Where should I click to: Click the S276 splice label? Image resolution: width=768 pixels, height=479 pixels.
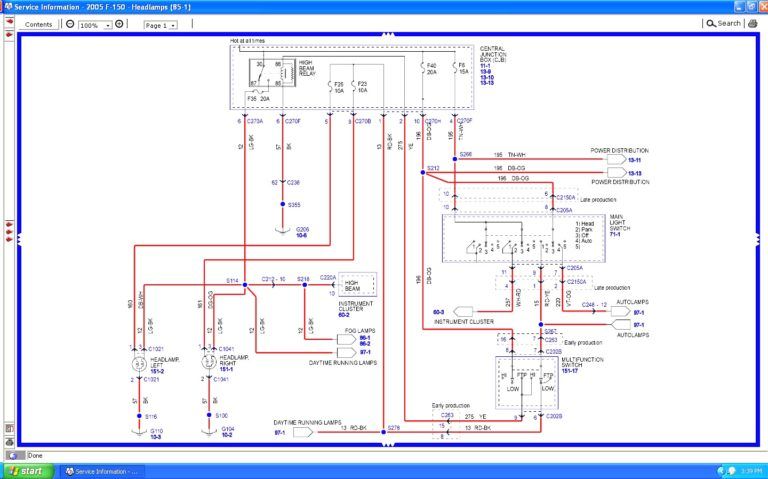(394, 428)
